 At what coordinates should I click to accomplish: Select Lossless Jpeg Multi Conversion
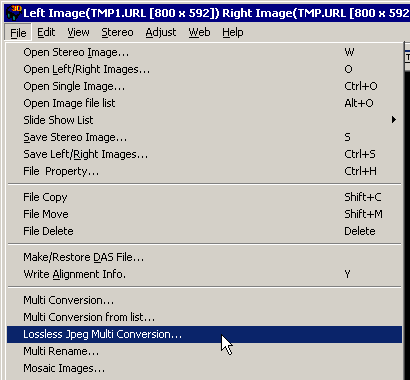(204, 334)
